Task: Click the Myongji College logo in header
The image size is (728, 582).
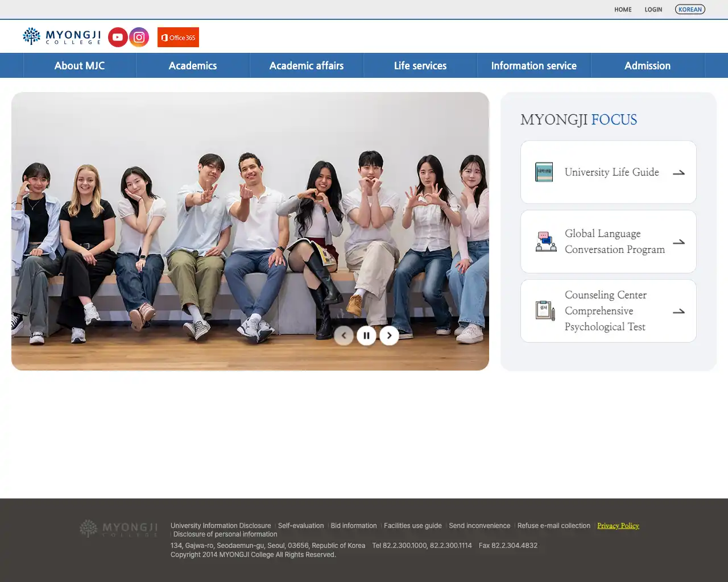Action: pos(62,36)
